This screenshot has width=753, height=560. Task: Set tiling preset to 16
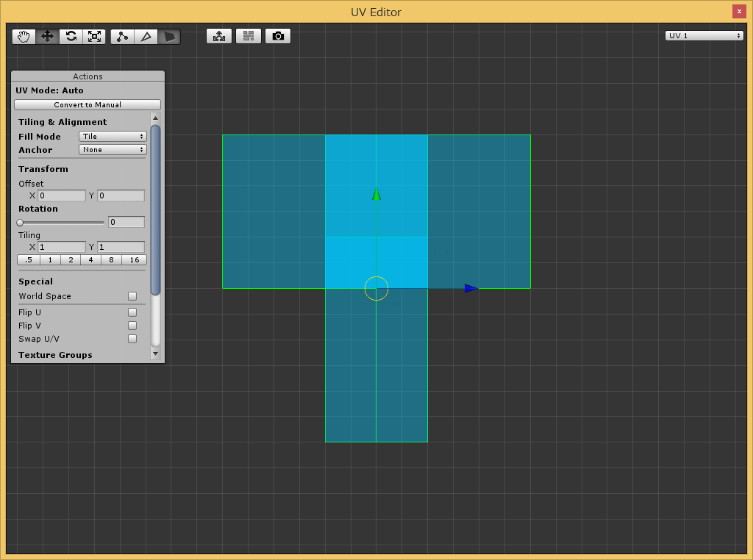click(134, 259)
